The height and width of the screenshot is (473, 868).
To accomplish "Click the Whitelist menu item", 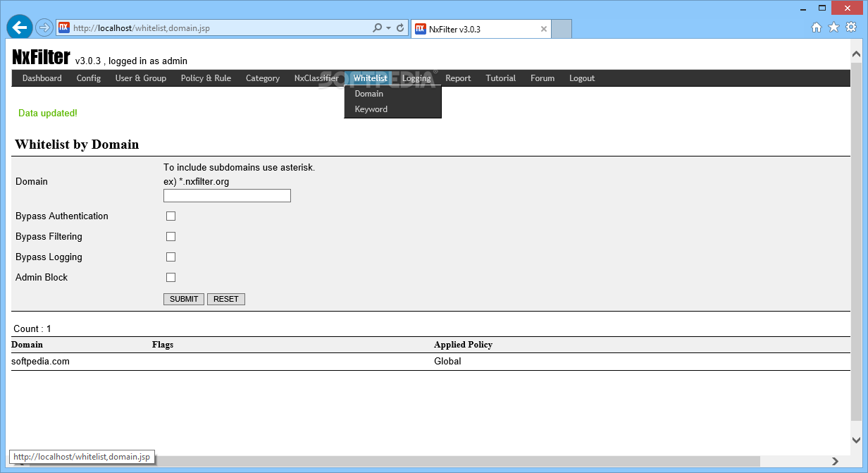I will click(371, 78).
